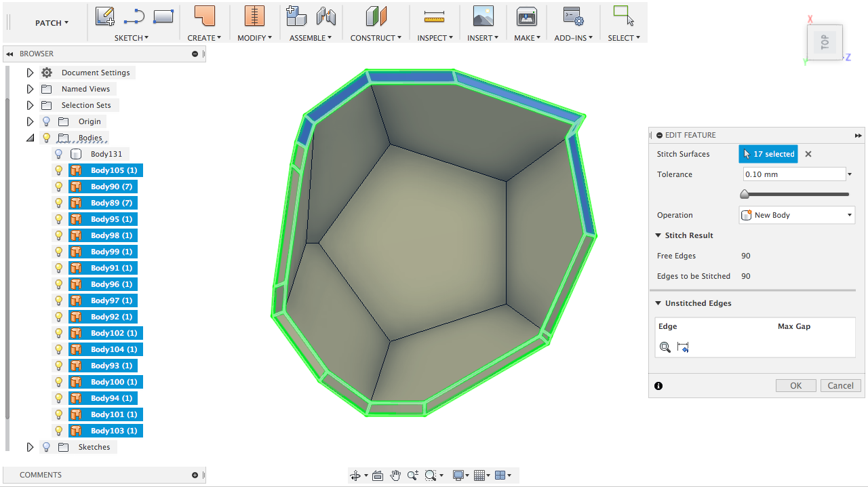Open the INSPECT menu
Screen dimensions: 868x487
[x=435, y=38]
